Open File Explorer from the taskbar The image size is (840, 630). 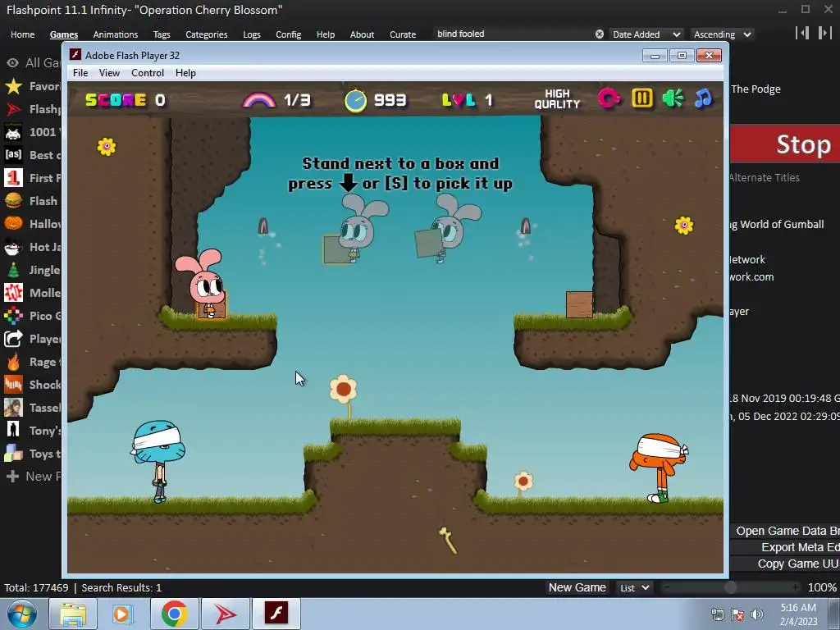click(x=73, y=614)
